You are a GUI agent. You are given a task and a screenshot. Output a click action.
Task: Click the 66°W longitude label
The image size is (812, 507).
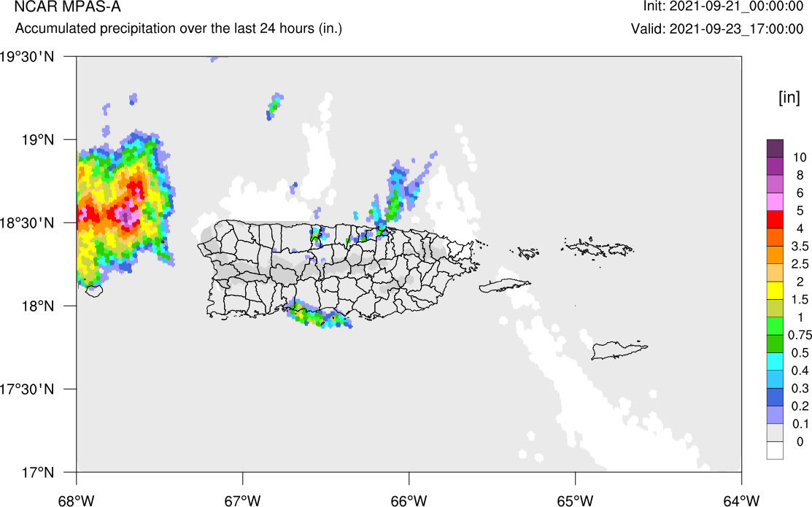pyautogui.click(x=409, y=500)
